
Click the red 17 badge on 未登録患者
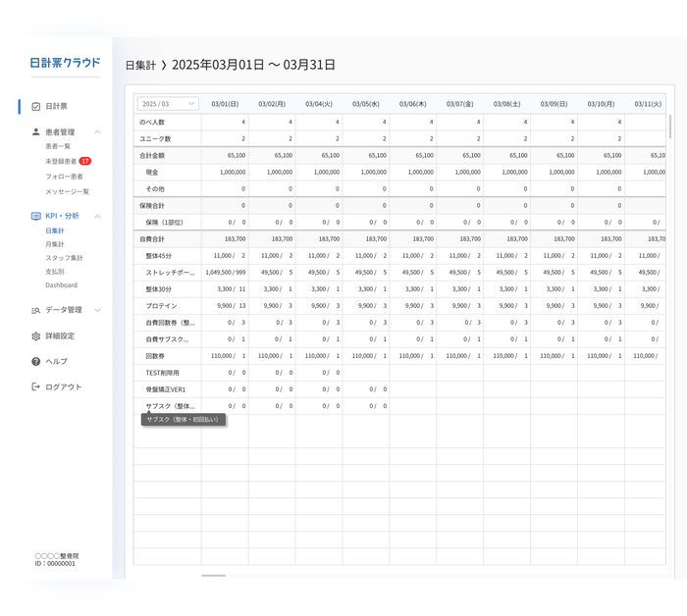(x=85, y=161)
